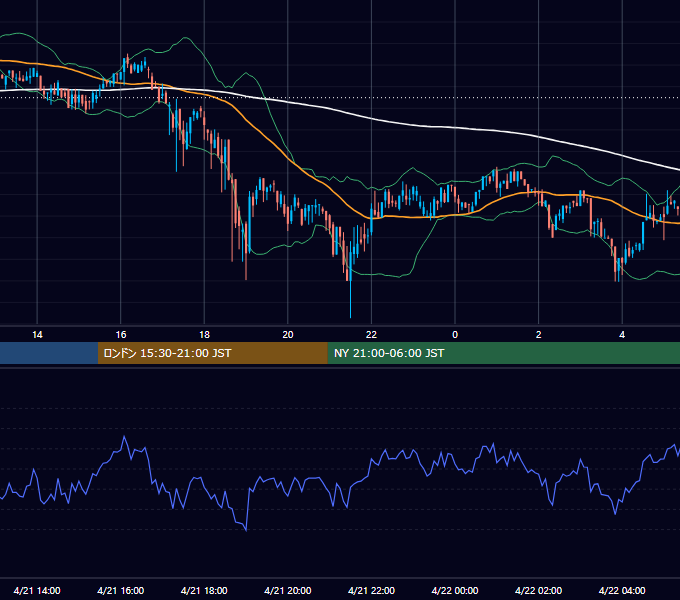Click the 20 hour label on price chart axis

(x=288, y=335)
